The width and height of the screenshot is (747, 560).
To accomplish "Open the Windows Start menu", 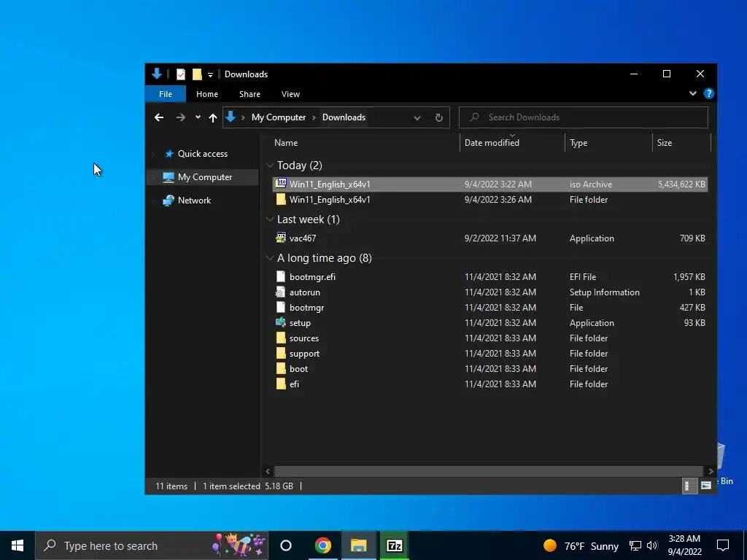I will pos(18,545).
